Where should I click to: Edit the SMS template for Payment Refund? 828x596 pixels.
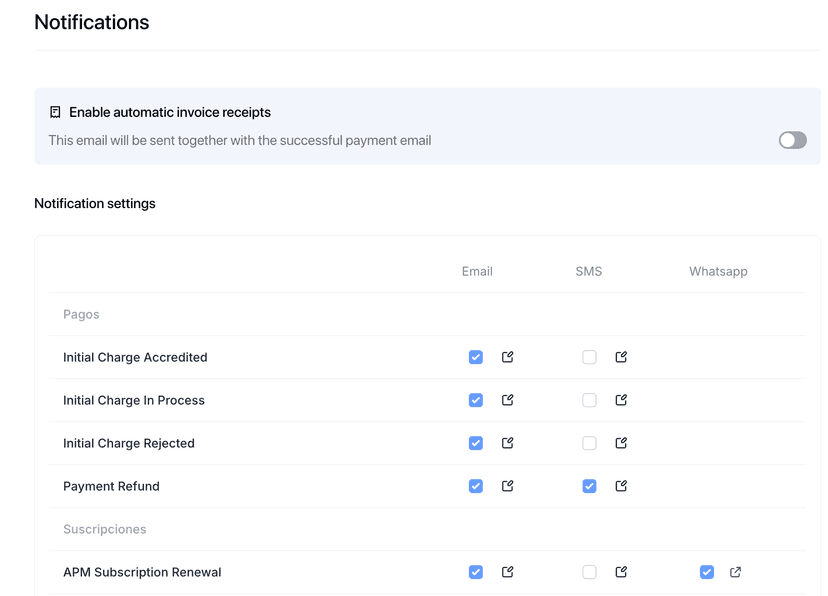tap(620, 486)
